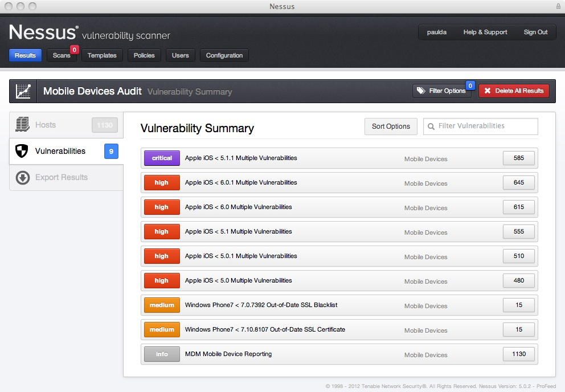Screen dimensions: 565x392
Task: Click the X icon in Delete All Results
Action: tap(488, 91)
